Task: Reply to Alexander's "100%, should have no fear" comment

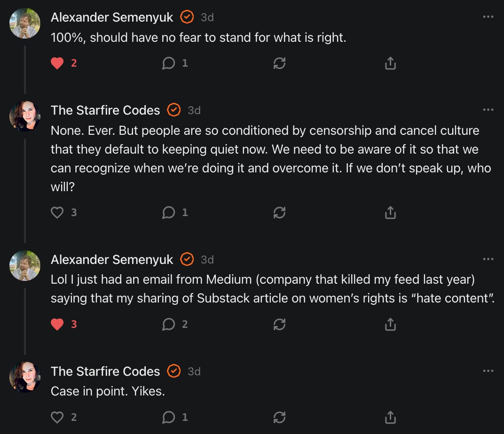Action: click(168, 63)
